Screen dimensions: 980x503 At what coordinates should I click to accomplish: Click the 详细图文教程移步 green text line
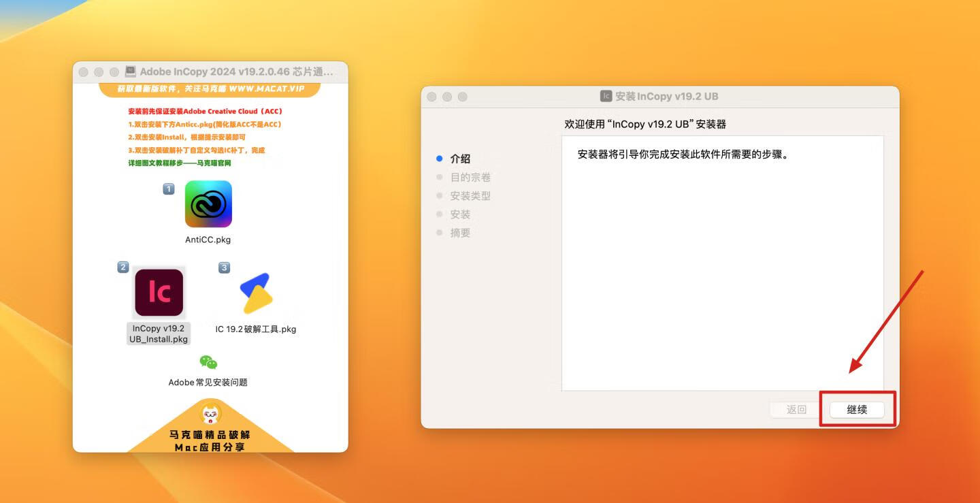coord(180,163)
